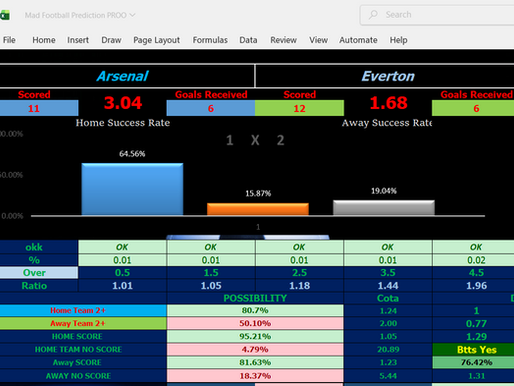This screenshot has width=514, height=386.
Task: Select the 20.89 Cota cell
Action: click(x=388, y=349)
